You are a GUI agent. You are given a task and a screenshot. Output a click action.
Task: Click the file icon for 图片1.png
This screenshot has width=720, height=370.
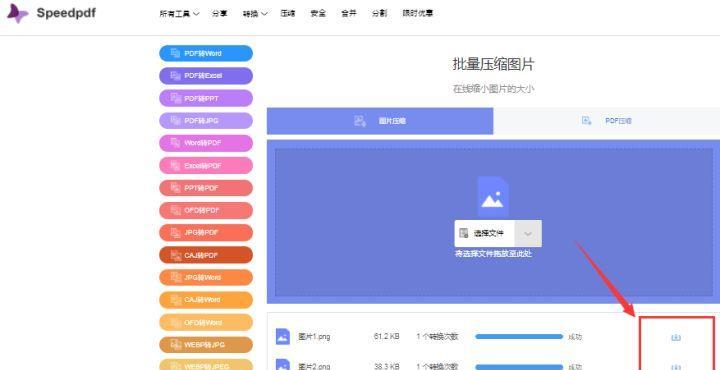(283, 337)
